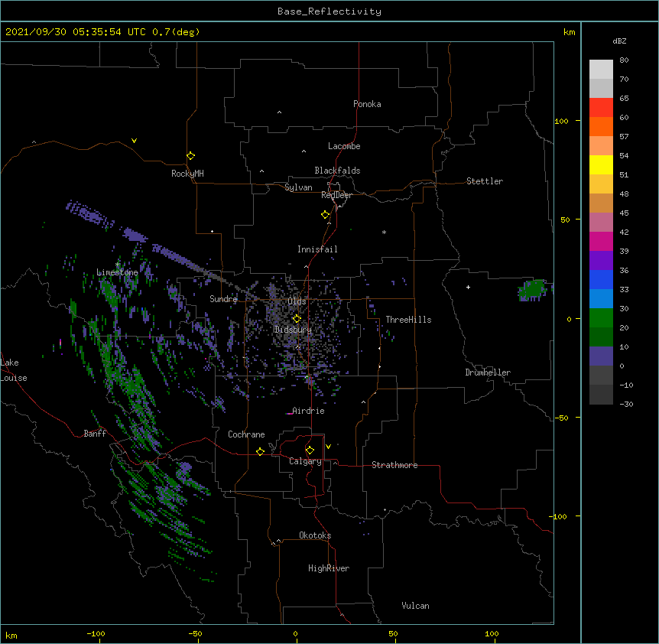
Task: Click the dBZ legend heading
Action: [x=619, y=41]
